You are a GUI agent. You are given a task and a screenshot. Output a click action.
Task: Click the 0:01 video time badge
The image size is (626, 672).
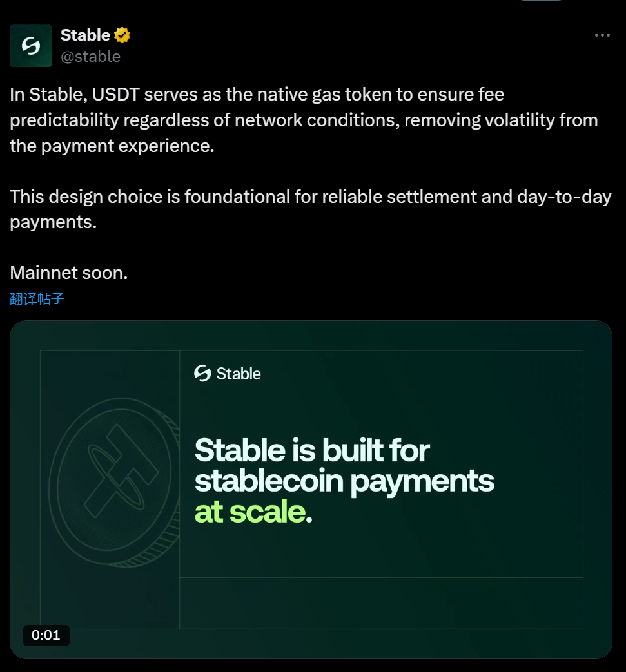(46, 635)
